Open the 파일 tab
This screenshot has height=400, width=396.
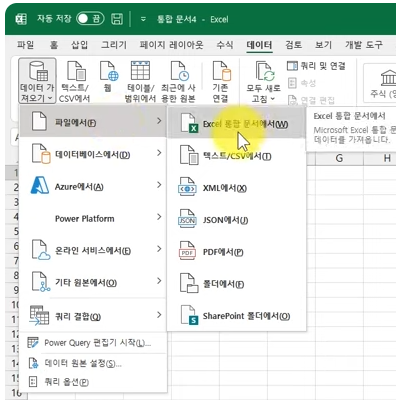pyautogui.click(x=25, y=45)
